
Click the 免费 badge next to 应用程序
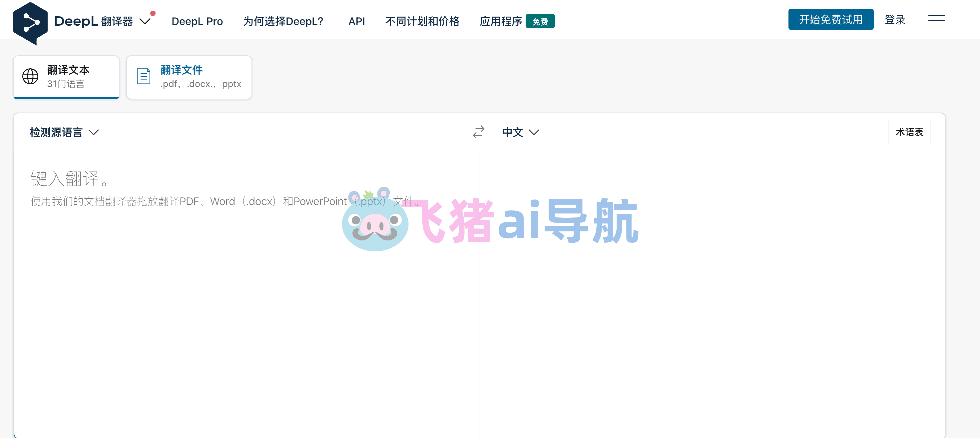(540, 21)
